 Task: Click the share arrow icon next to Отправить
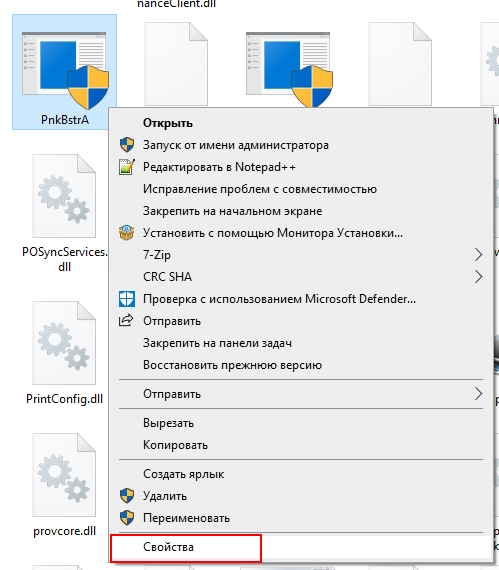126,321
